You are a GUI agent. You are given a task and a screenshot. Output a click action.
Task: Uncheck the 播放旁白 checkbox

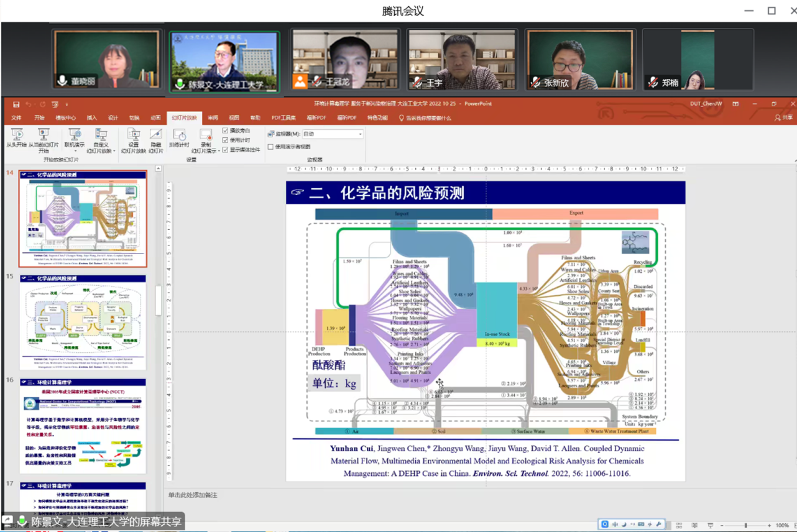pyautogui.click(x=226, y=131)
